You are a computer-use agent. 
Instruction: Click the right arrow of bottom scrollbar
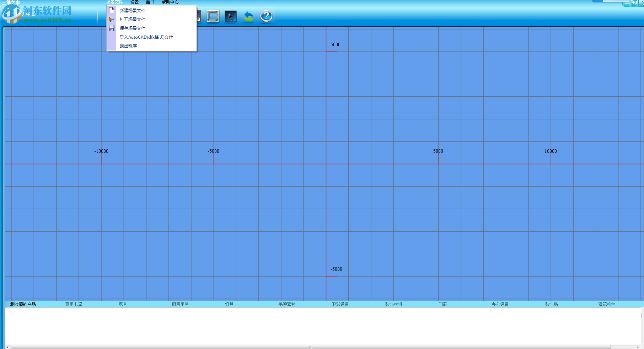point(638,347)
